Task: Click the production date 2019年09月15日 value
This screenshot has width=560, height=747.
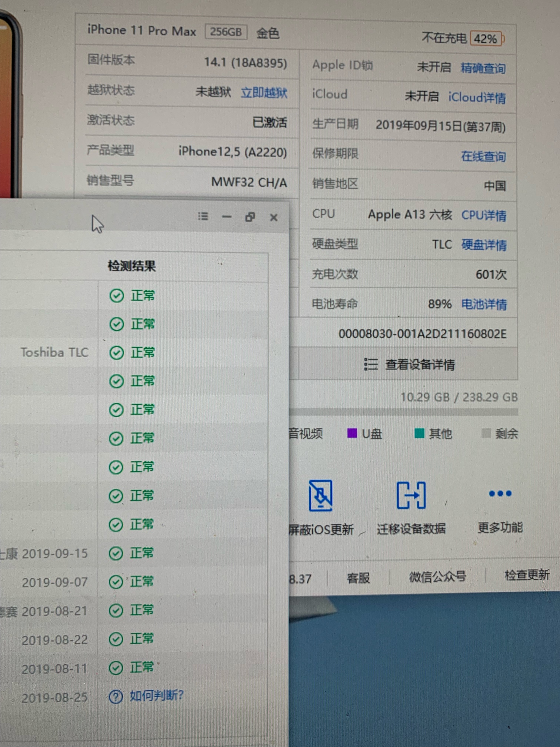Action: pos(441,126)
